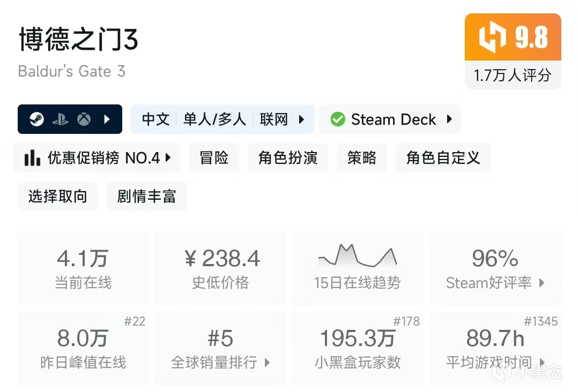Select the 冒险 genre tag
This screenshot has width=579, height=392.
click(214, 158)
